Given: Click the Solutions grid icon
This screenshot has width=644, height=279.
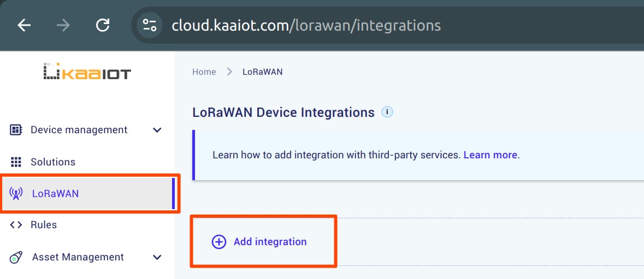Looking at the screenshot, I should point(16,162).
